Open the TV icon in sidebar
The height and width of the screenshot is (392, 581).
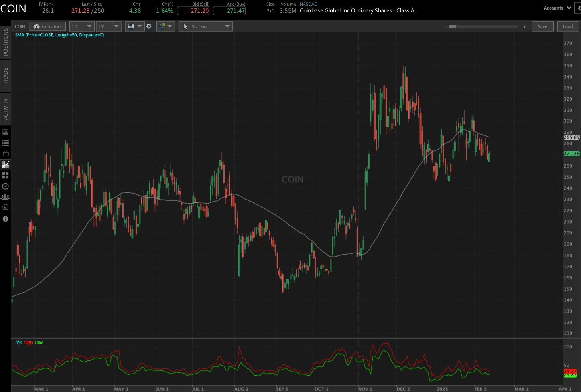point(6,154)
